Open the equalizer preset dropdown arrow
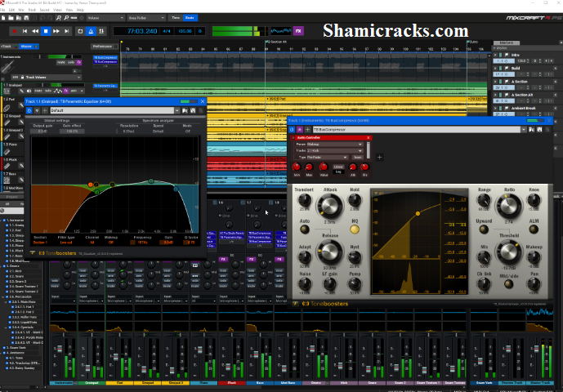The image size is (563, 392). pos(177,110)
